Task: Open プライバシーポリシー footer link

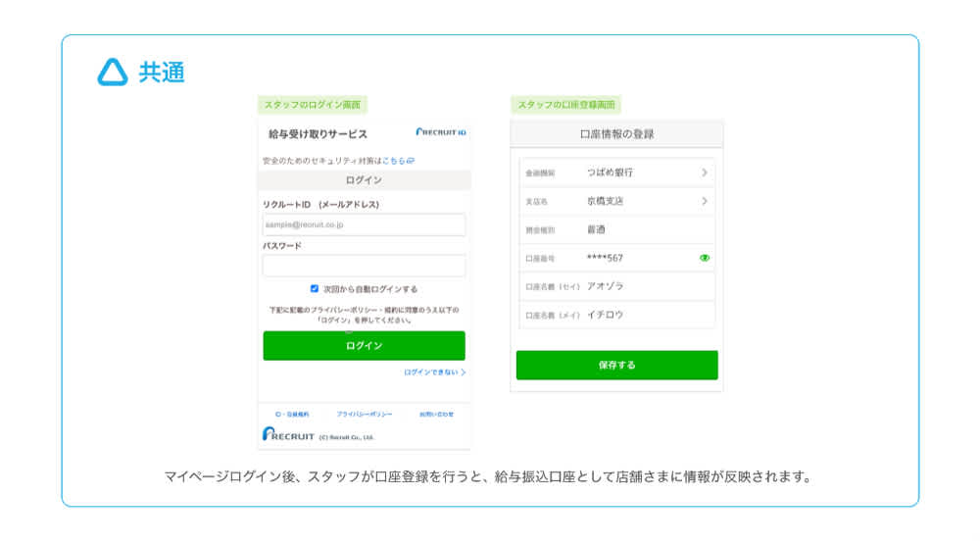Action: pos(364,414)
